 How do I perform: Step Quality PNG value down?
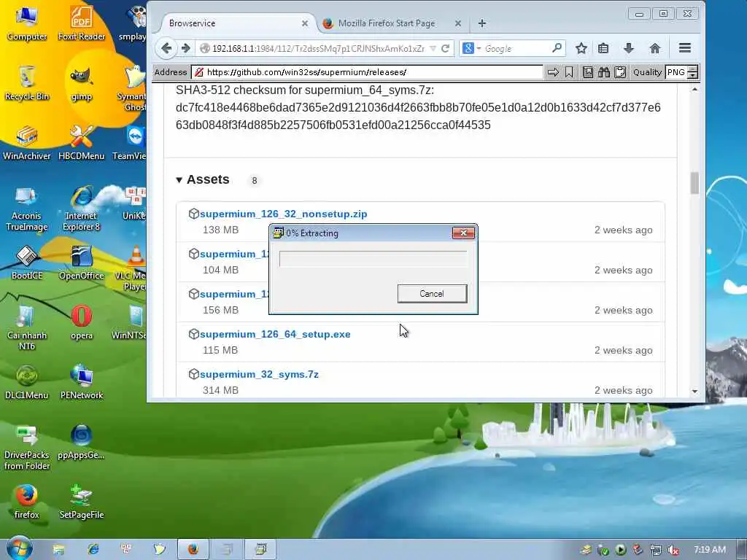pos(694,75)
